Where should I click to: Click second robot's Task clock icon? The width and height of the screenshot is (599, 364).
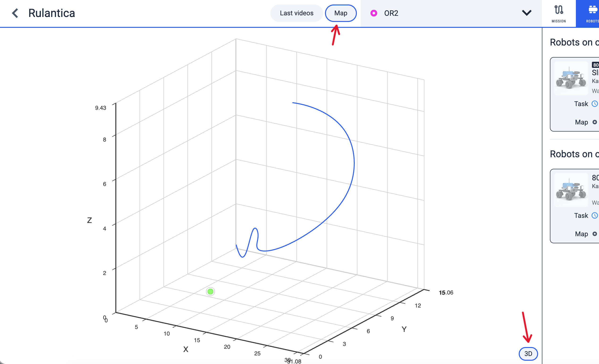pyautogui.click(x=595, y=216)
